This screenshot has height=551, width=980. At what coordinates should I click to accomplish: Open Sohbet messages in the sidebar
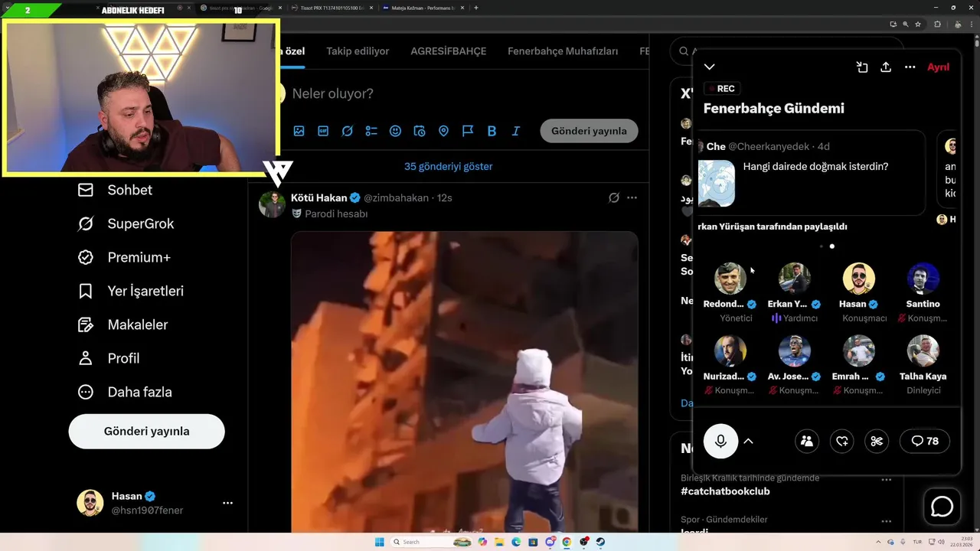(x=115, y=190)
